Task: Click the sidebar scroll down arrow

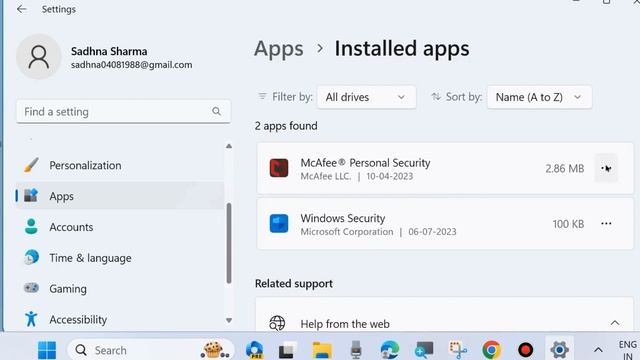Action: pyautogui.click(x=229, y=320)
